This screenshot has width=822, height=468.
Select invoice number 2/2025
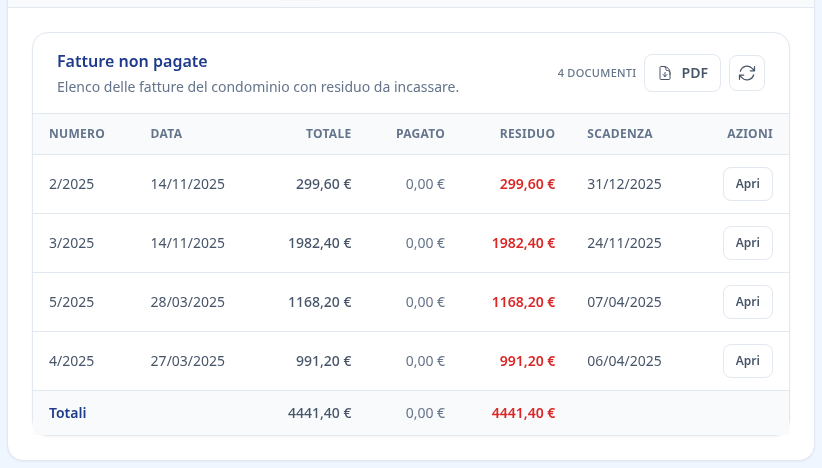[x=71, y=184]
